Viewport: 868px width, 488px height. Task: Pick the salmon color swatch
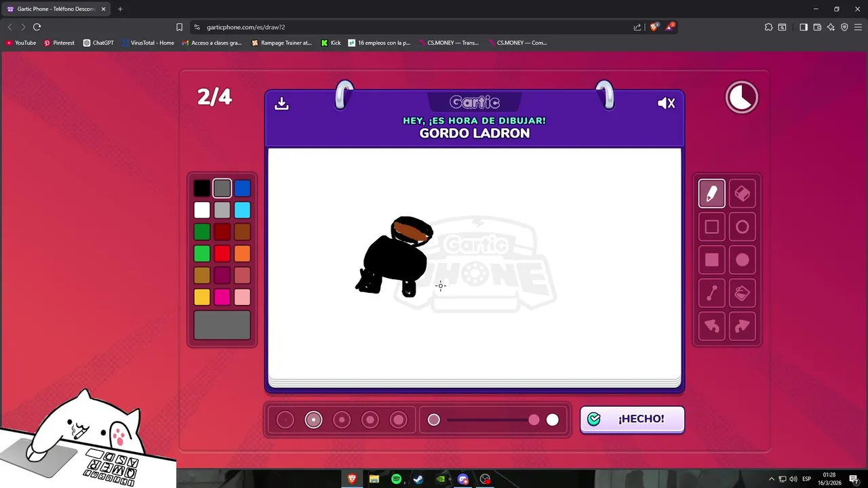coord(242,275)
